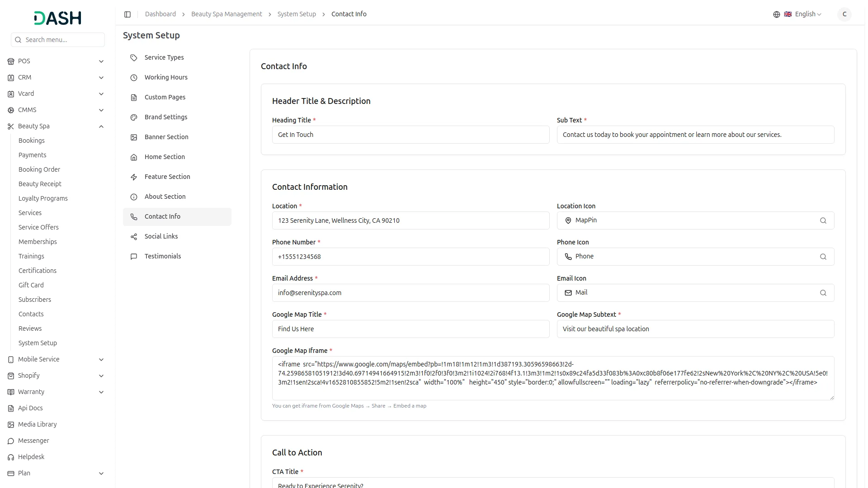Click into the Phone Number input field
This screenshot has width=868, height=488.
[410, 257]
